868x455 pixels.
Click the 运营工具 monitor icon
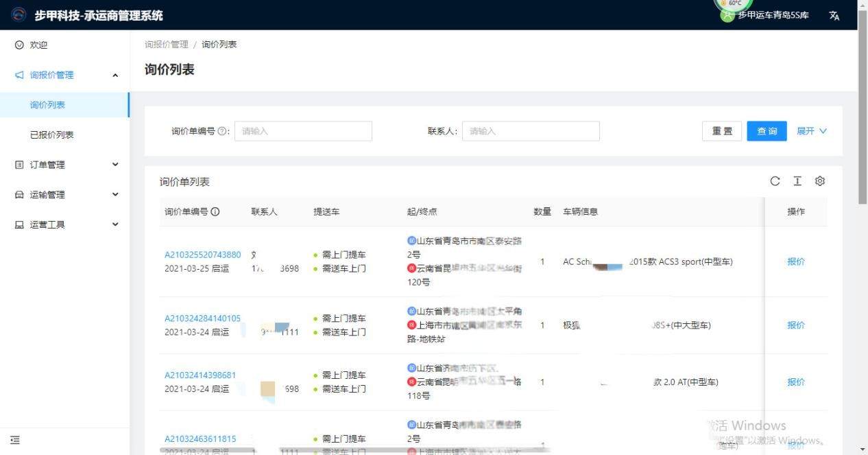tap(19, 224)
